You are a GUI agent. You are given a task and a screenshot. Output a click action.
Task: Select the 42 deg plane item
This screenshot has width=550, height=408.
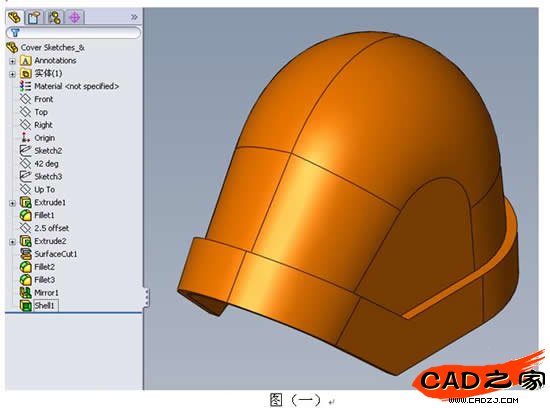coord(46,164)
